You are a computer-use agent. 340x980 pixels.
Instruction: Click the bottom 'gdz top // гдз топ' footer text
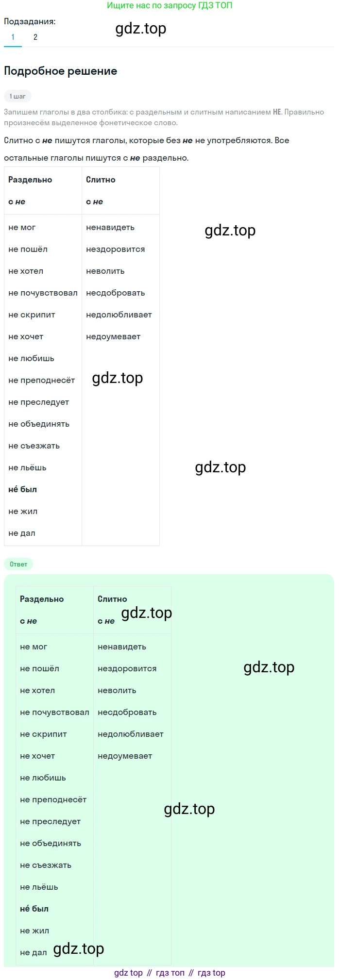click(170, 973)
